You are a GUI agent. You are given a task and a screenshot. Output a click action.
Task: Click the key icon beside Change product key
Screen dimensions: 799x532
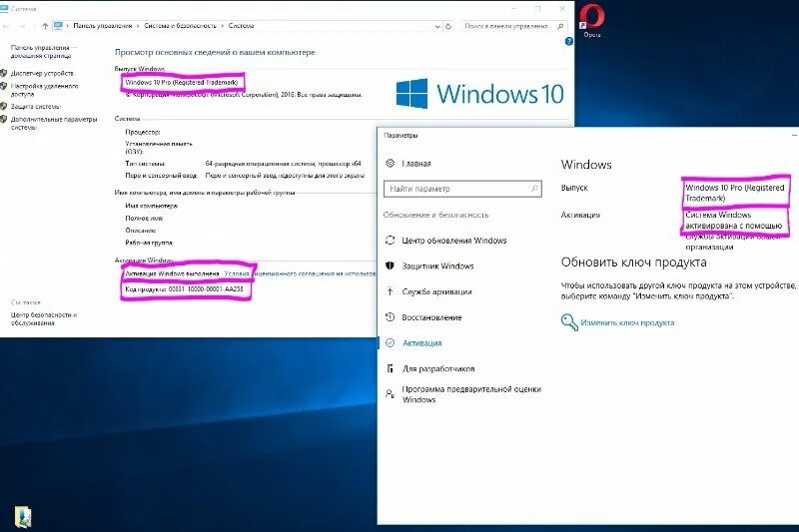coord(569,322)
